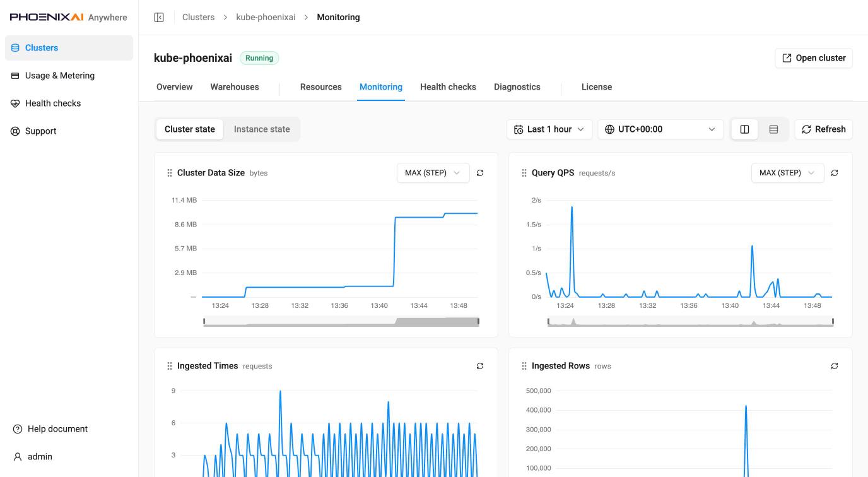The image size is (868, 477).
Task: Click the kube-phoenixai cluster title
Action: 193,58
